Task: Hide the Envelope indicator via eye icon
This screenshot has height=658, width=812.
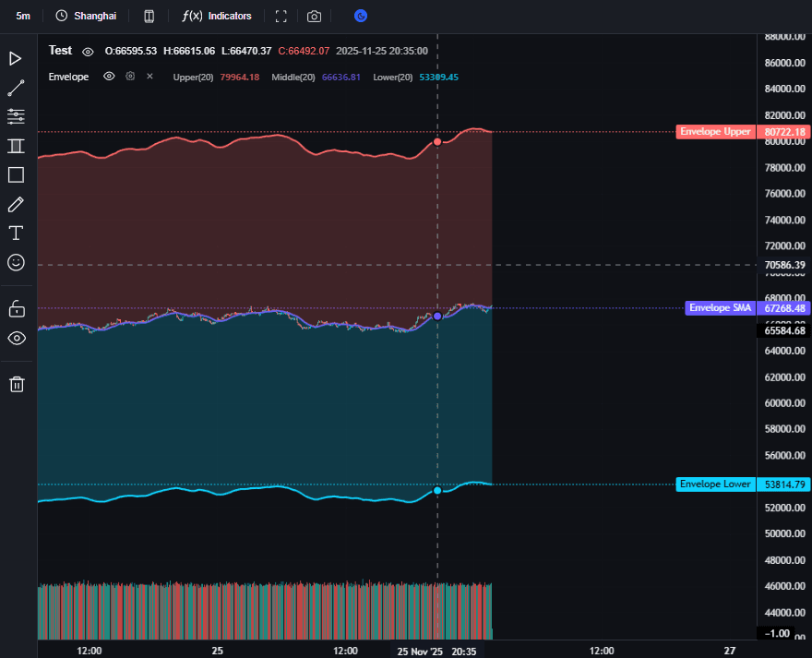Action: coord(109,77)
